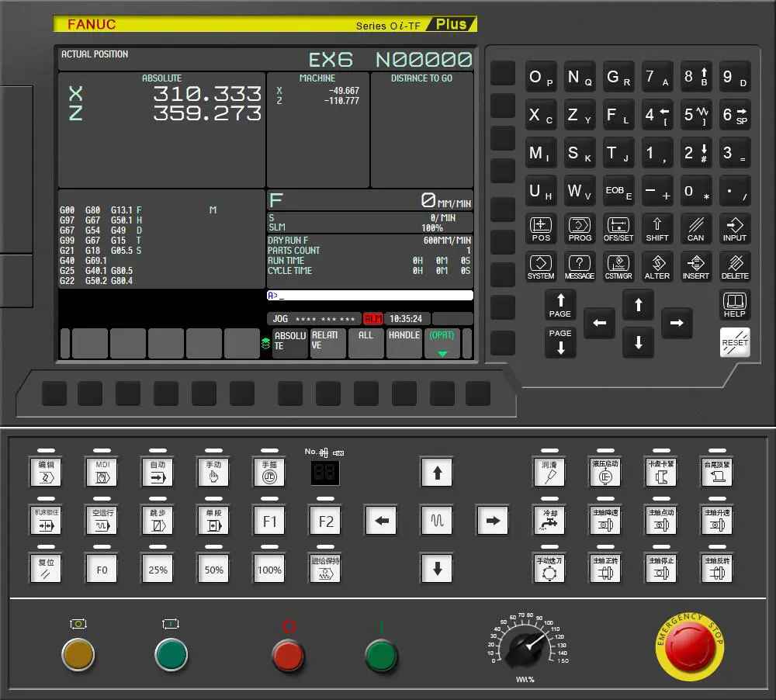
Task: Open the (OPRT) softkey submenu
Action: click(442, 342)
